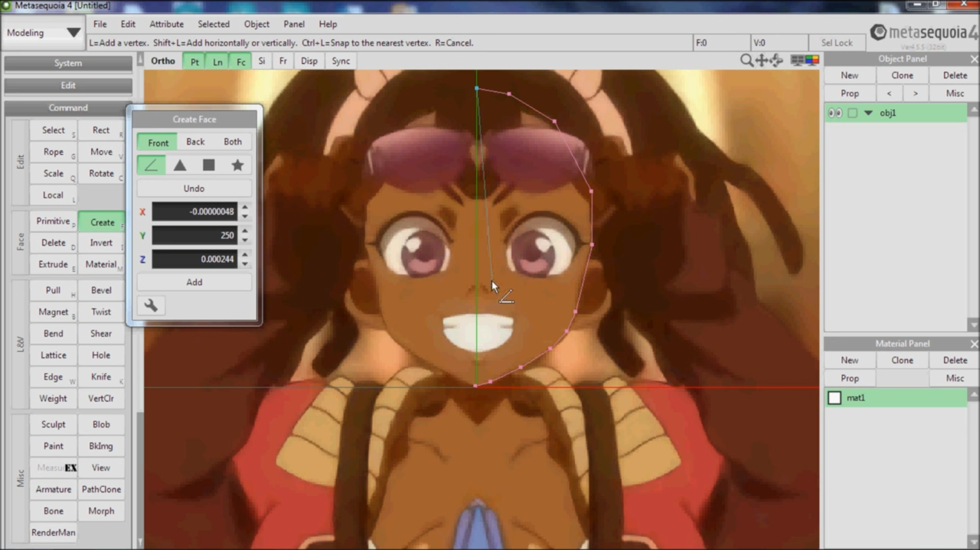980x550 pixels.
Task: Activate the Sculpt command
Action: [53, 424]
